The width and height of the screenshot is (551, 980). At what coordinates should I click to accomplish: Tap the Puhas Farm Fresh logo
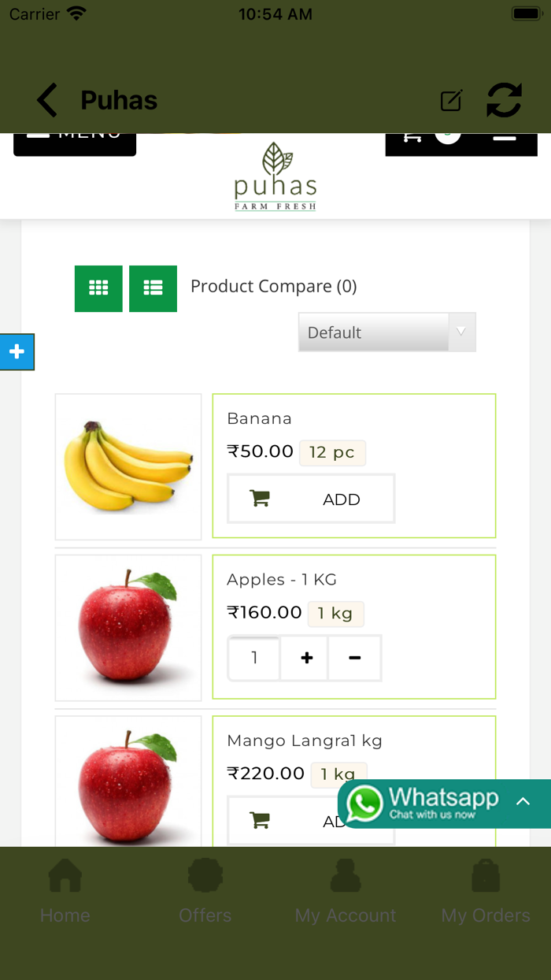(x=275, y=178)
